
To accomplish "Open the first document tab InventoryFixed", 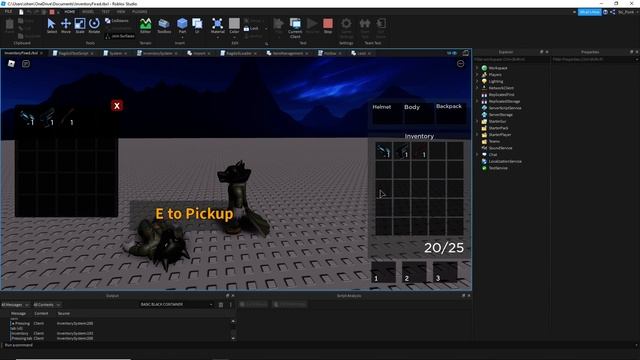I will point(22,53).
